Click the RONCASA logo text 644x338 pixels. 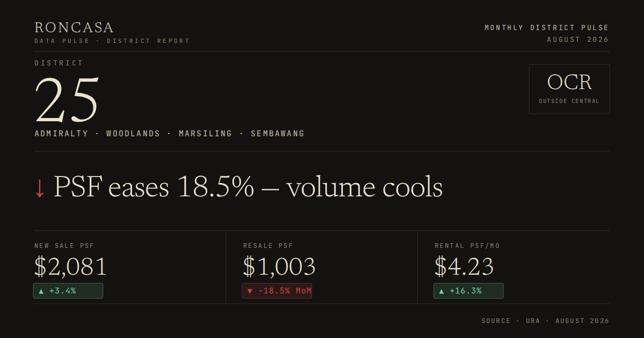pos(74,27)
